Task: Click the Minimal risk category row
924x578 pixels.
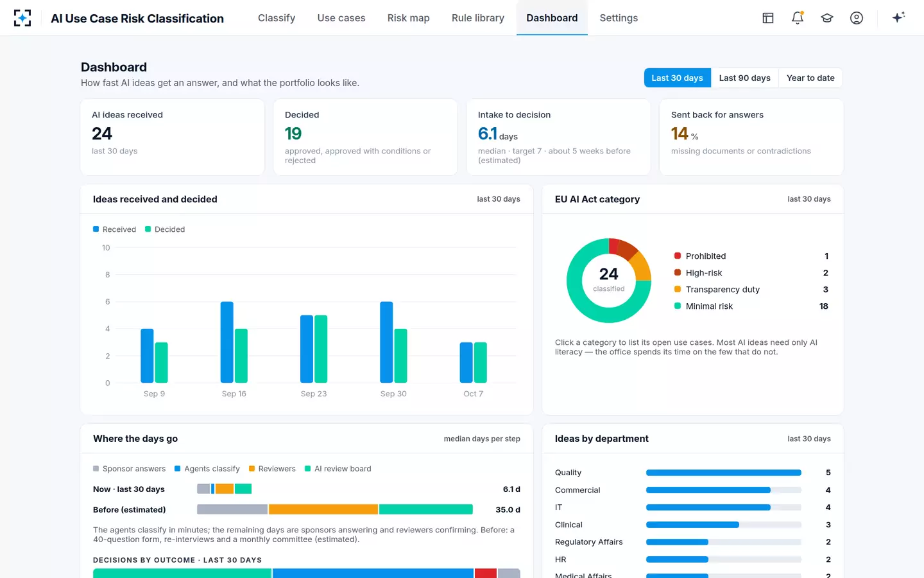Action: coord(751,306)
